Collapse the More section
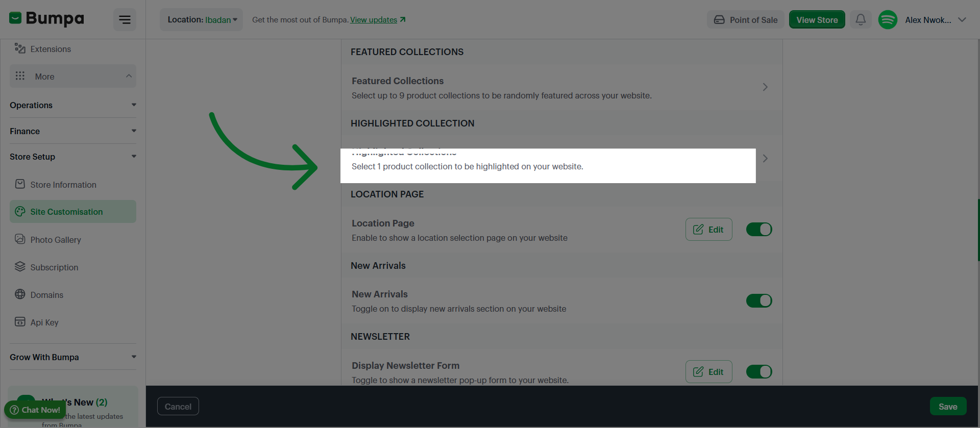Screen dimensions: 980x428 pyautogui.click(x=129, y=76)
